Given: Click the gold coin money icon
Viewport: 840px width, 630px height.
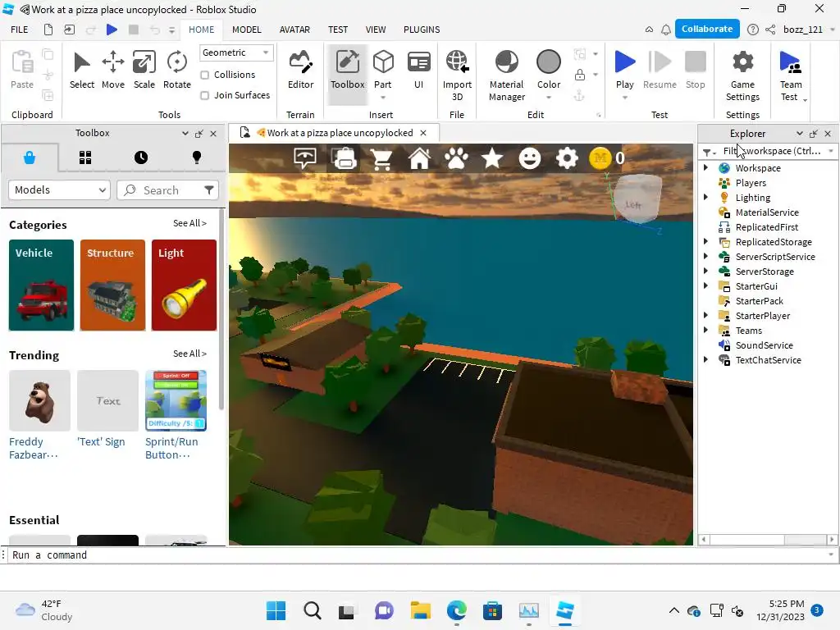Looking at the screenshot, I should [600, 158].
